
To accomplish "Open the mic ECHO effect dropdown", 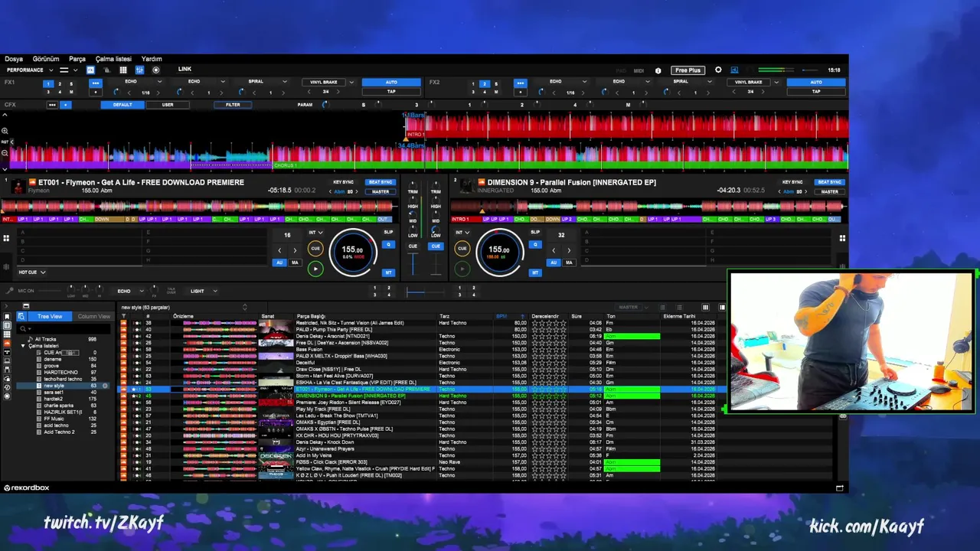I will (x=132, y=291).
